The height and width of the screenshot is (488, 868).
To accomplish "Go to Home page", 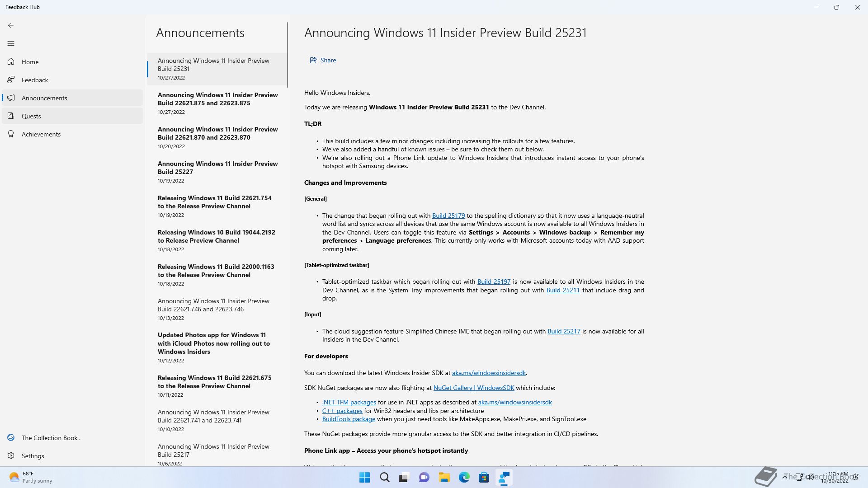I will [72, 61].
